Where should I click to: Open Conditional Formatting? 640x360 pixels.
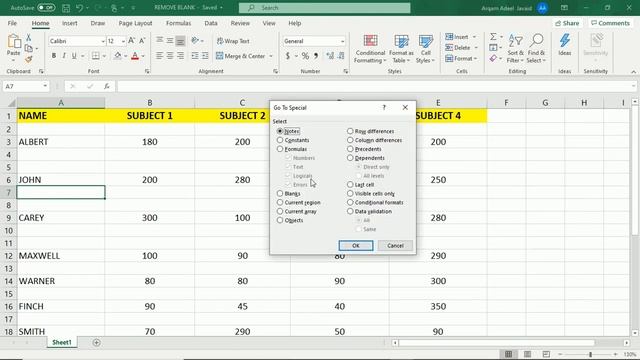(370, 49)
